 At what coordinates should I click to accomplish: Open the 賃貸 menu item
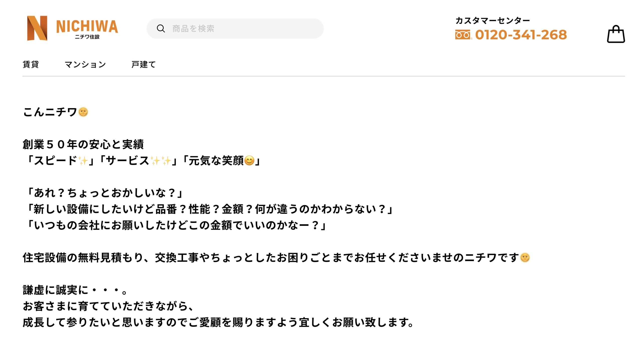31,64
